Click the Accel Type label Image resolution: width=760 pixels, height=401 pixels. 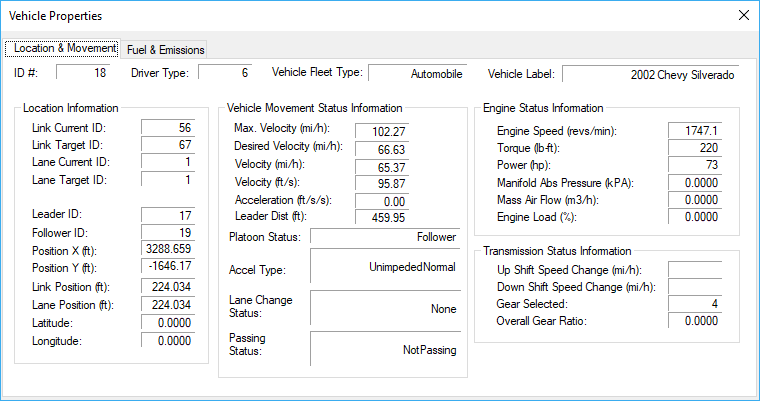click(257, 270)
